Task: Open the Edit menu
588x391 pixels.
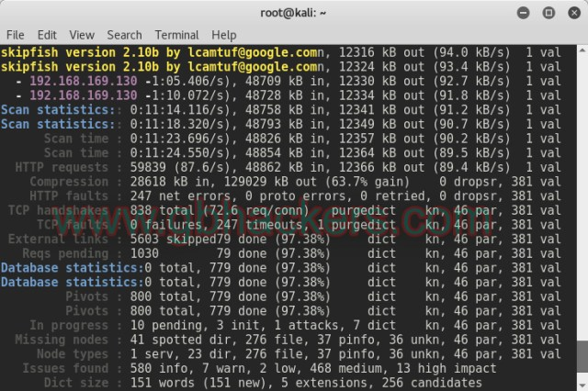Action: click(x=47, y=35)
